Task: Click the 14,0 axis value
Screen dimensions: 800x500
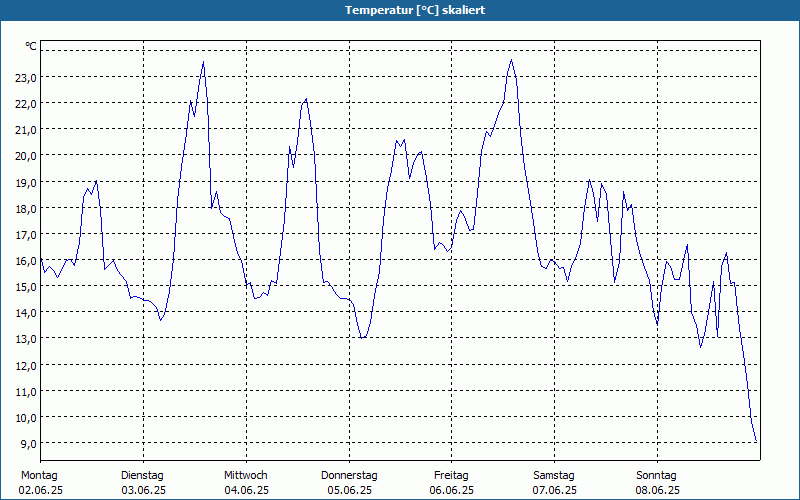Action: pos(26,313)
